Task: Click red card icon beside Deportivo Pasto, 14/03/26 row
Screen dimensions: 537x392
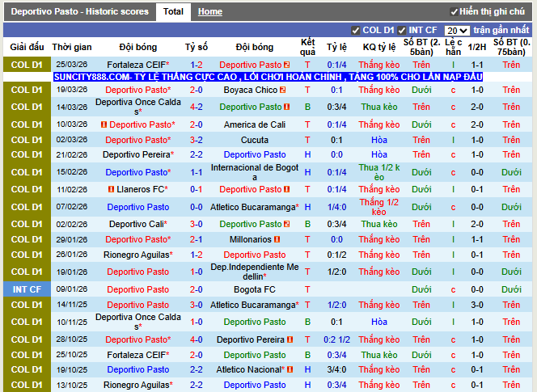Action: click(x=286, y=107)
